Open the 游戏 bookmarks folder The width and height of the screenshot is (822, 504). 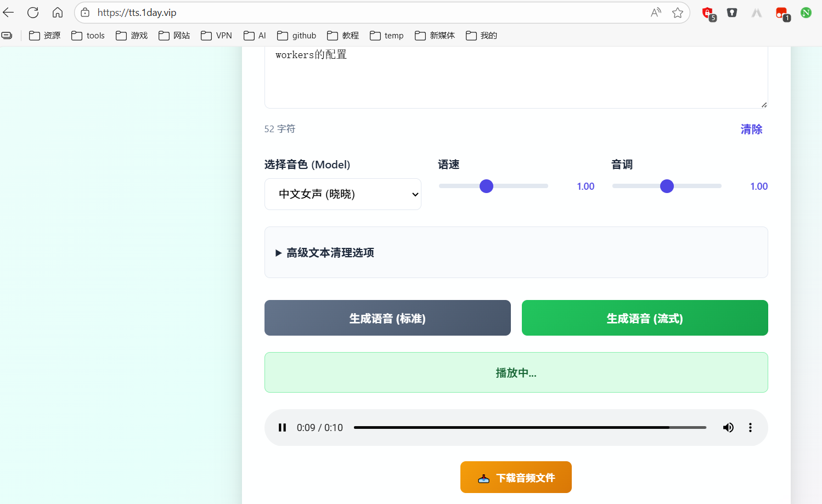tap(132, 36)
